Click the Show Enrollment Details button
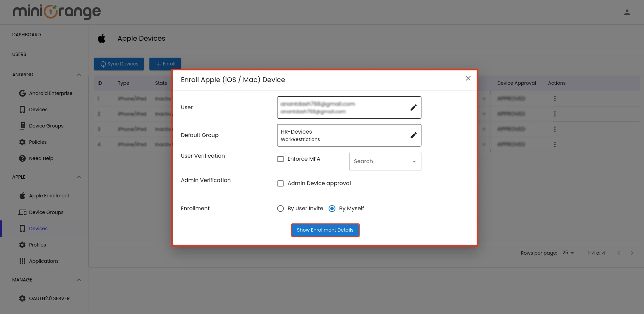This screenshot has height=314, width=644. click(x=325, y=230)
